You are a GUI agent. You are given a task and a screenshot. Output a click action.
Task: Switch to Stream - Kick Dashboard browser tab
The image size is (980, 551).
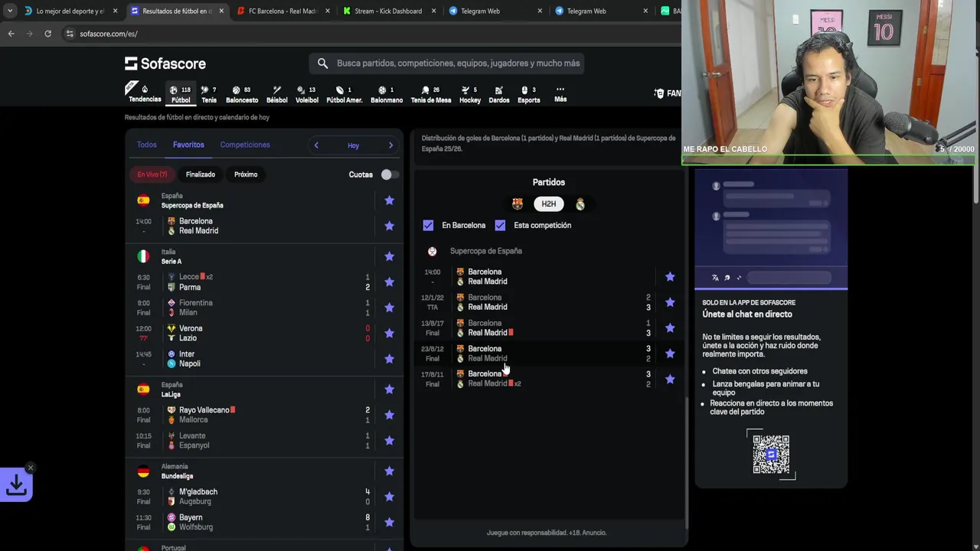[387, 11]
